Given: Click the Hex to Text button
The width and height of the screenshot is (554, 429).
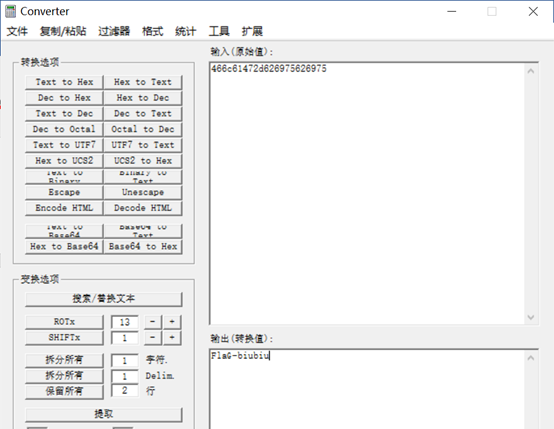Looking at the screenshot, I should [x=143, y=82].
